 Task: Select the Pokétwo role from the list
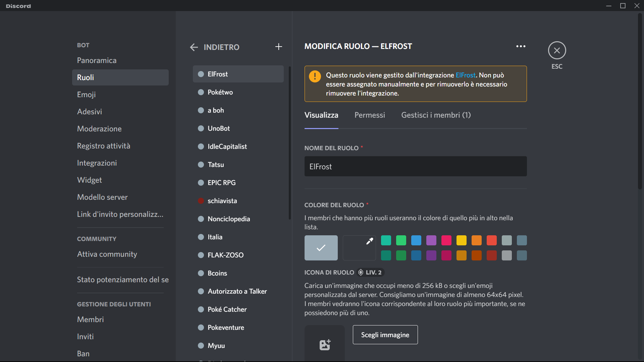(x=220, y=92)
